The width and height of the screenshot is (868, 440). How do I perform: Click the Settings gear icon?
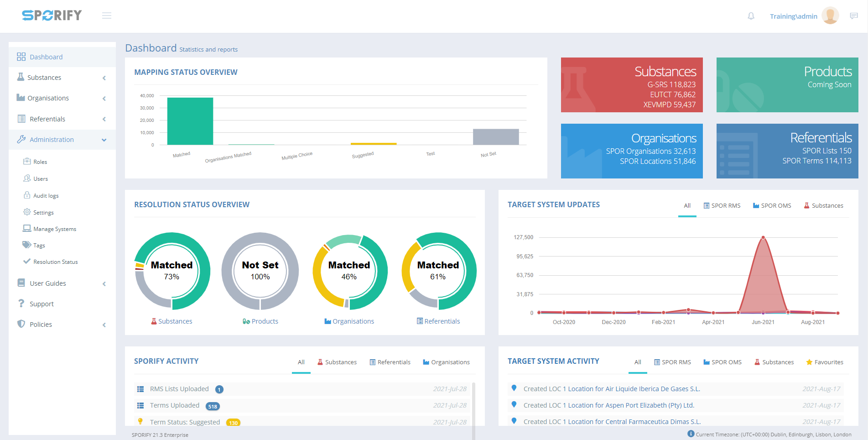point(27,212)
